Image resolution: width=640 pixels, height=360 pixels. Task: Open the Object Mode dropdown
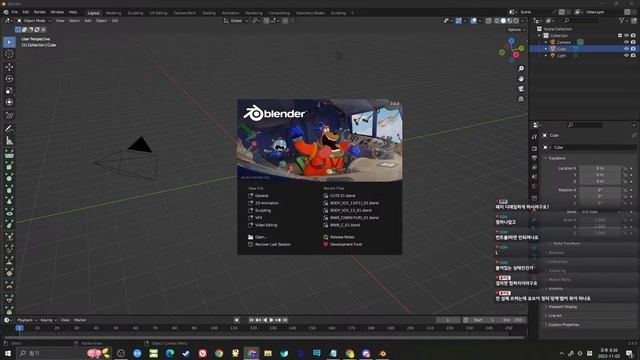pos(34,20)
